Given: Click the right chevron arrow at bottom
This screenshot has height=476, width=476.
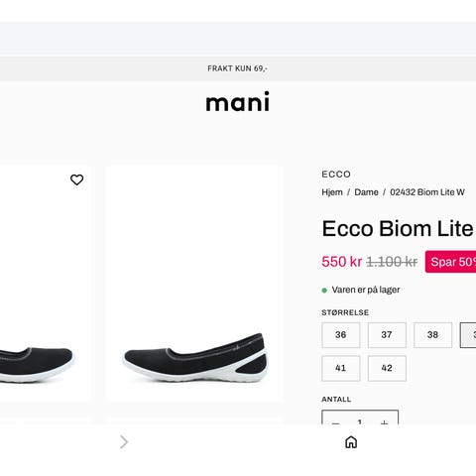Looking at the screenshot, I should [x=124, y=442].
